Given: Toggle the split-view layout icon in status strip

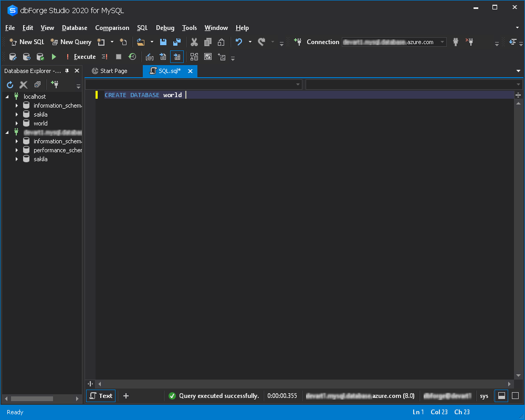Looking at the screenshot, I should tap(501, 396).
